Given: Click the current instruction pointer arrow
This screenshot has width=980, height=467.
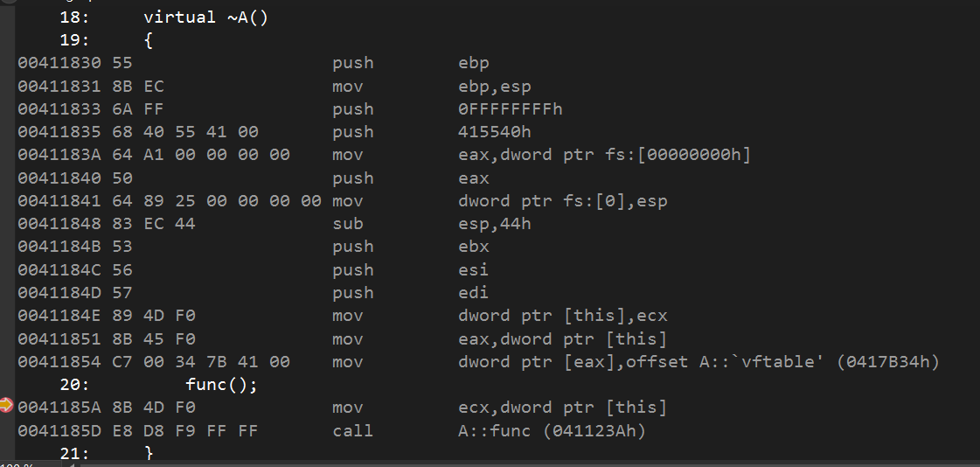Looking at the screenshot, I should 6,405.
